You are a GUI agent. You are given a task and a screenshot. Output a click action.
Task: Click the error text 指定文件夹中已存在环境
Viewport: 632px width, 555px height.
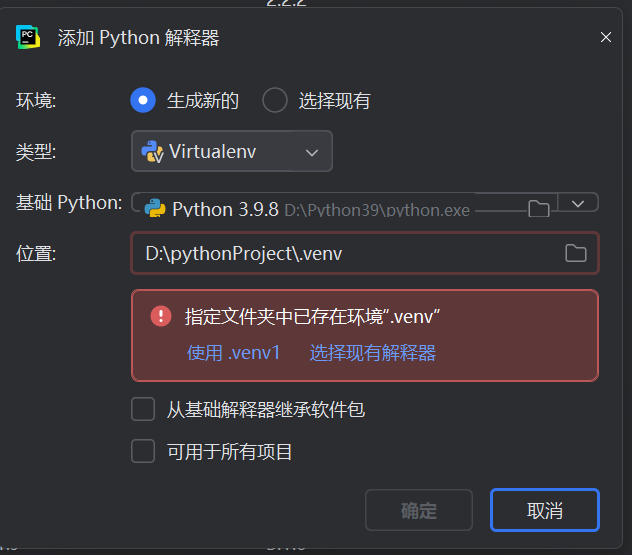(312, 316)
